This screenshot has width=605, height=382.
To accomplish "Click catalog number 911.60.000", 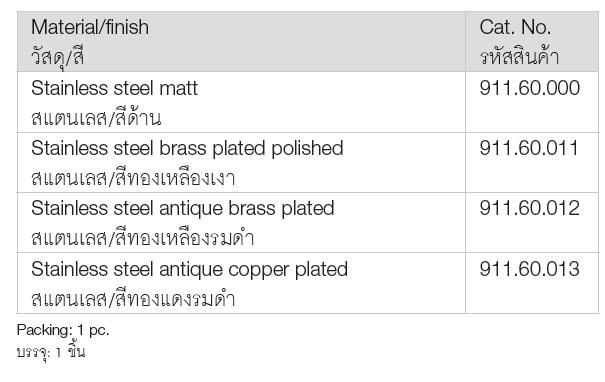I will 529,88.
